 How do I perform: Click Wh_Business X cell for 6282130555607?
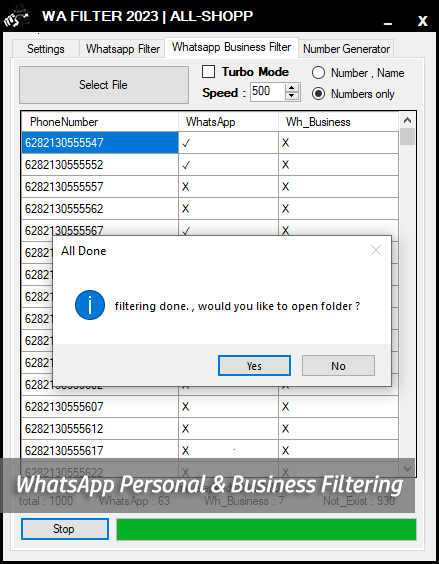pyautogui.click(x=338, y=407)
